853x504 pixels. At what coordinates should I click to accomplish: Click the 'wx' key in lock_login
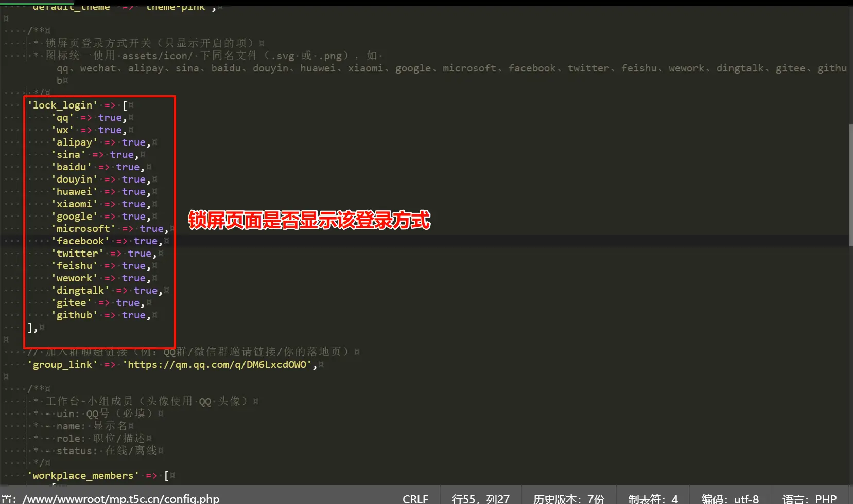62,130
